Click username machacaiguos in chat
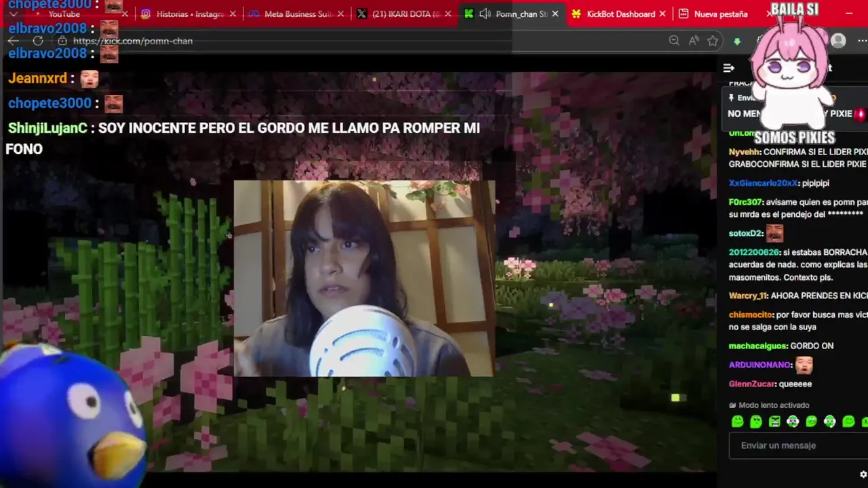 758,346
